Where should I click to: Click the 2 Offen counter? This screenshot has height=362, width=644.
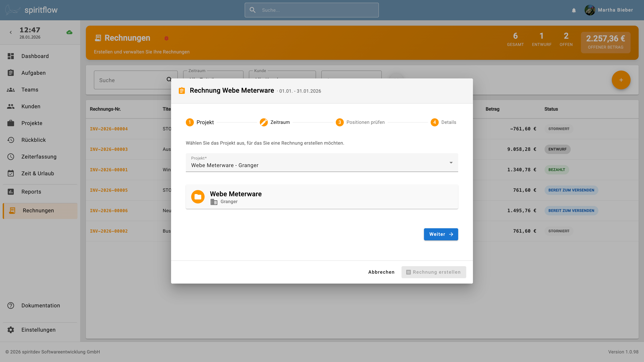click(x=566, y=39)
